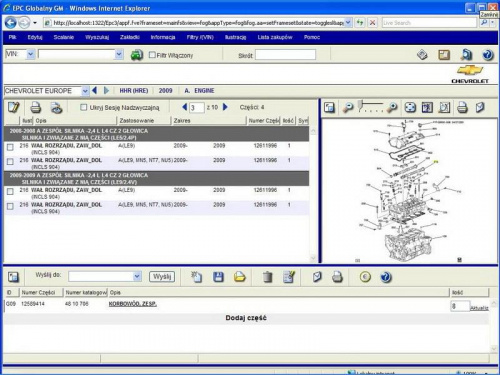The width and height of the screenshot is (500, 375).
Task: Click the Wyślij button
Action: click(x=162, y=276)
